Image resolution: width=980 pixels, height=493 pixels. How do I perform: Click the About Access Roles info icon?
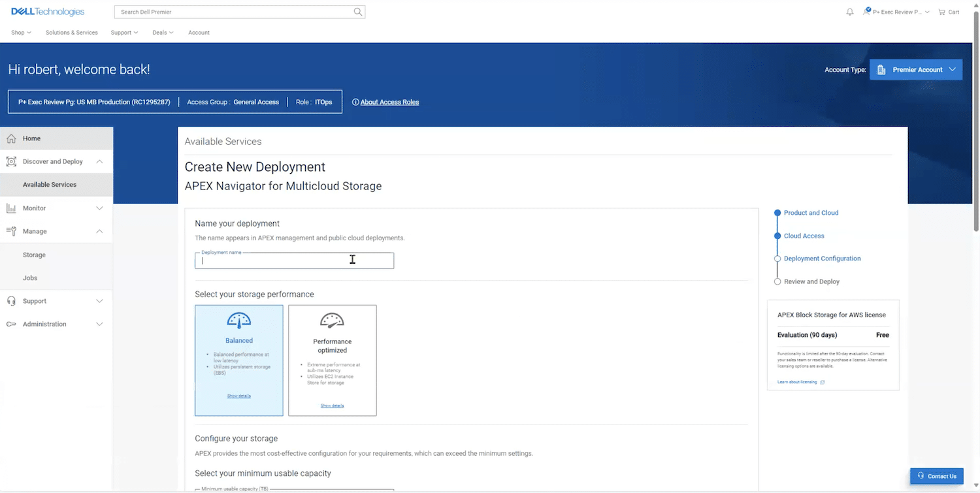pyautogui.click(x=355, y=102)
